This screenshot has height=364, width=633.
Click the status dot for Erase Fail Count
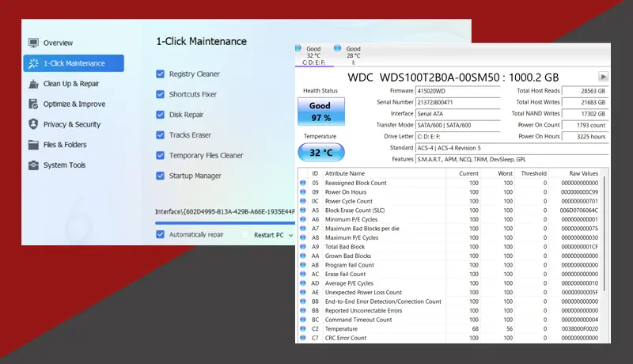[303, 274]
